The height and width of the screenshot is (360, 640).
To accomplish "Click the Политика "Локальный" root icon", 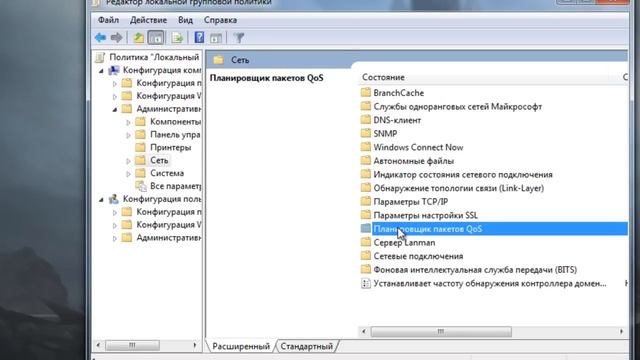I will [x=100, y=57].
